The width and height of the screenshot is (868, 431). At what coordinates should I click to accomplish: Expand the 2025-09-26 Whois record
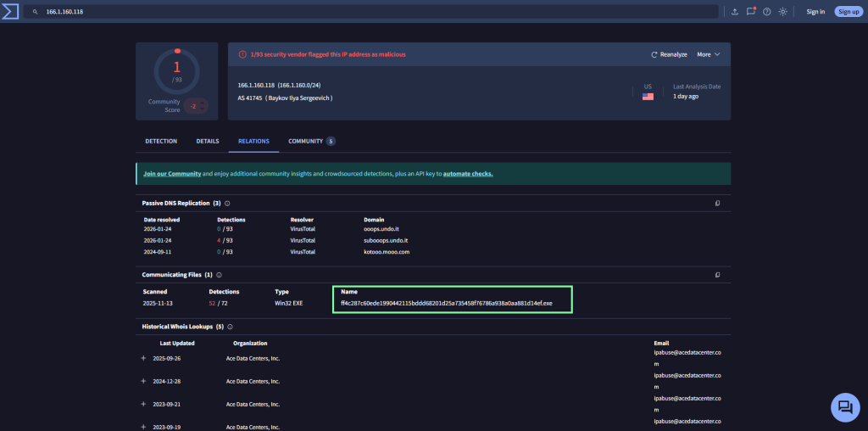tap(143, 358)
